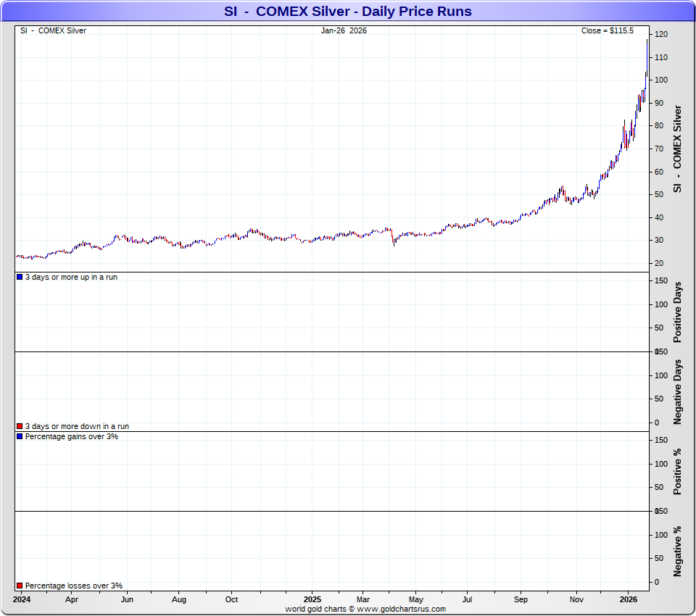Select the '2026' x-axis year label
This screenshot has width=696, height=616.
tap(629, 600)
